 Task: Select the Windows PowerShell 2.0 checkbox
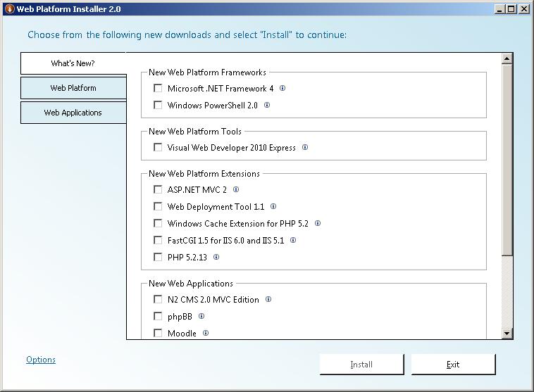[x=158, y=106]
